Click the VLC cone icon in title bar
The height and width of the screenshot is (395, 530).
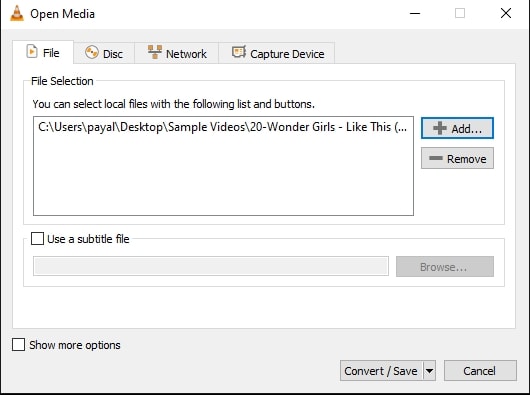[17, 14]
